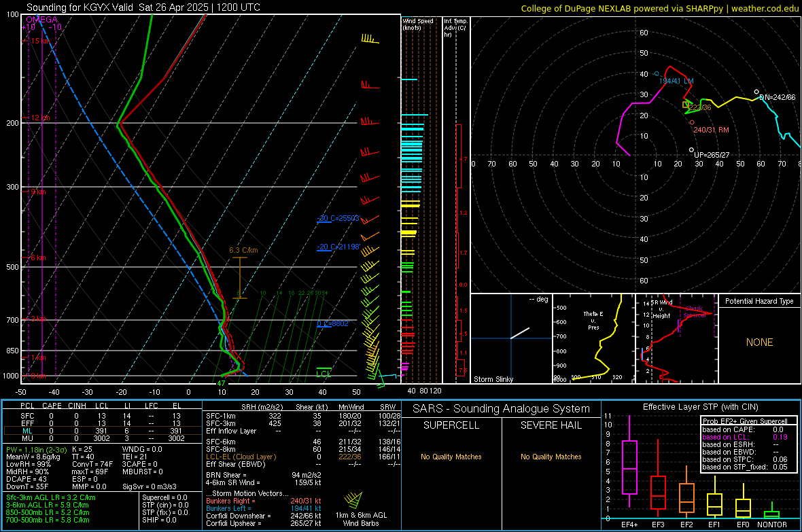Click the K = 25 index value

click(x=82, y=449)
